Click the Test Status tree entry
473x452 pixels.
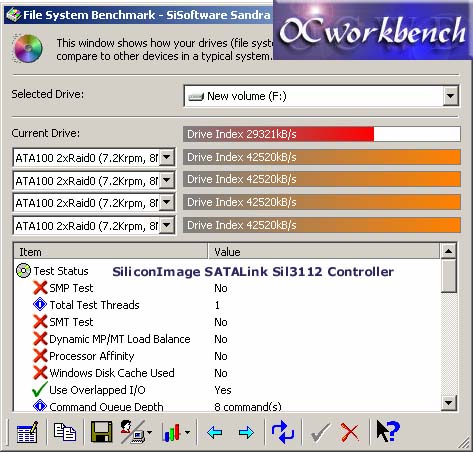[61, 271]
